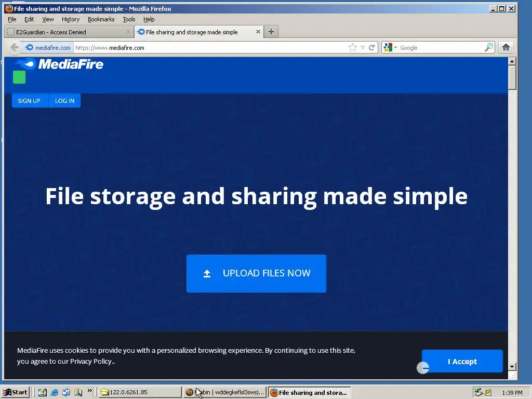Click the Google search engine icon
The width and height of the screenshot is (532, 399).
388,47
